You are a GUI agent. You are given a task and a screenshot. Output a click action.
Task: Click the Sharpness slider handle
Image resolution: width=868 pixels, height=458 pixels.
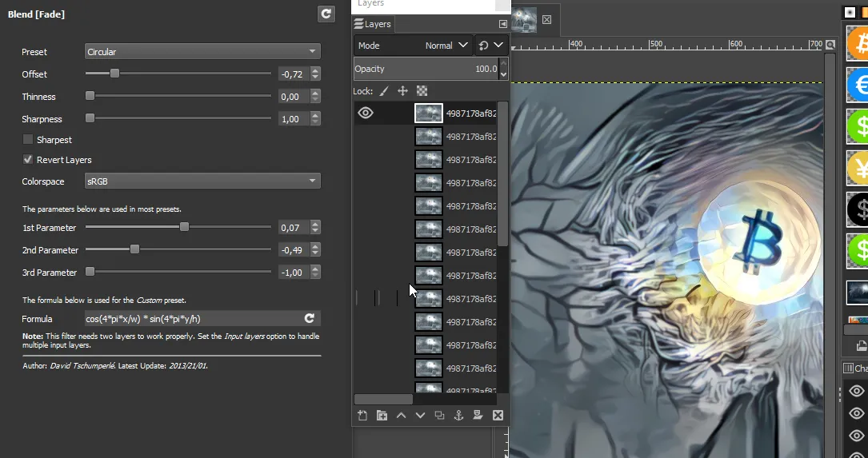point(90,117)
